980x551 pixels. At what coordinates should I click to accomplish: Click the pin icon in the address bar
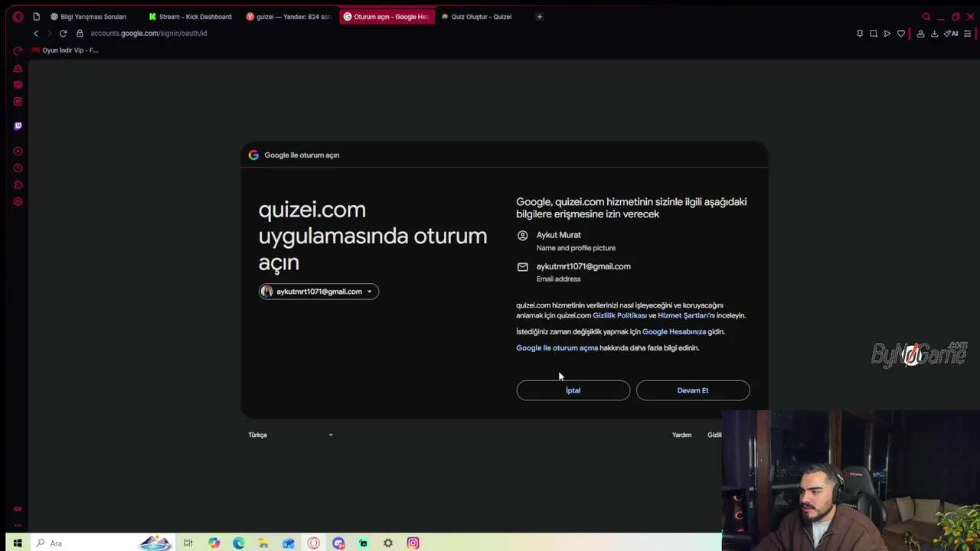[860, 34]
